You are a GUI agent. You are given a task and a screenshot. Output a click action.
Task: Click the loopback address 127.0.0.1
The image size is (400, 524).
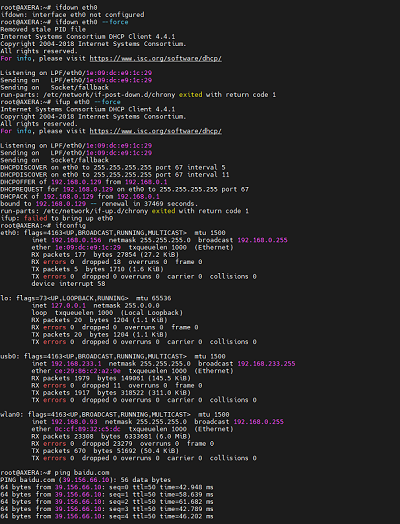coord(68,305)
